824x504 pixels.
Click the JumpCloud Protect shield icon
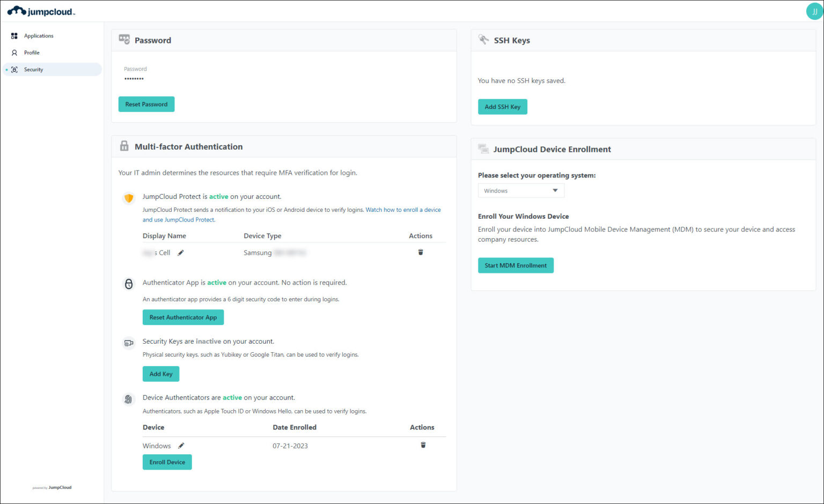pos(128,198)
